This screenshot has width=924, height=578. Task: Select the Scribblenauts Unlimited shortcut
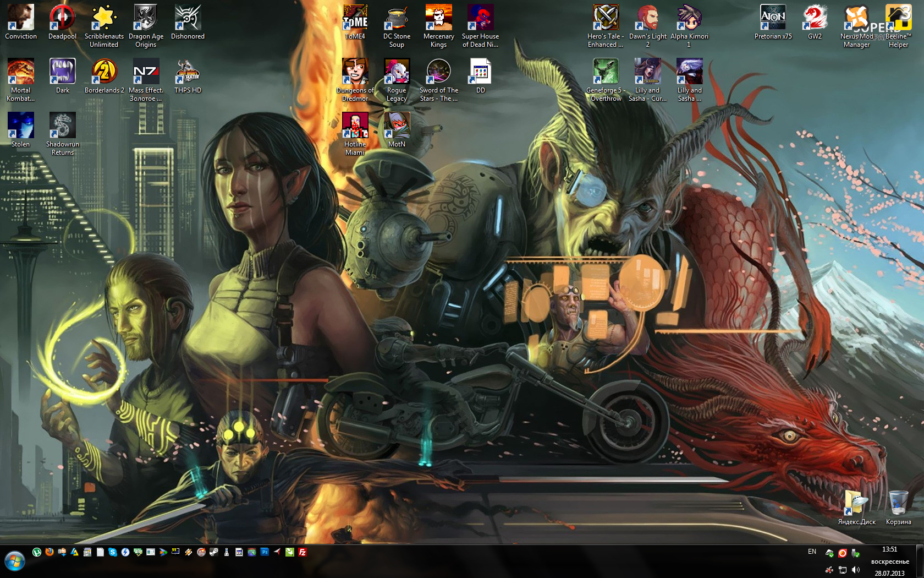[x=104, y=26]
